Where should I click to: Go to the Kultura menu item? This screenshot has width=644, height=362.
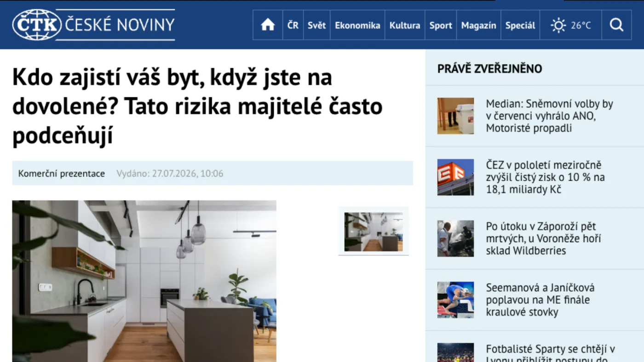405,25
